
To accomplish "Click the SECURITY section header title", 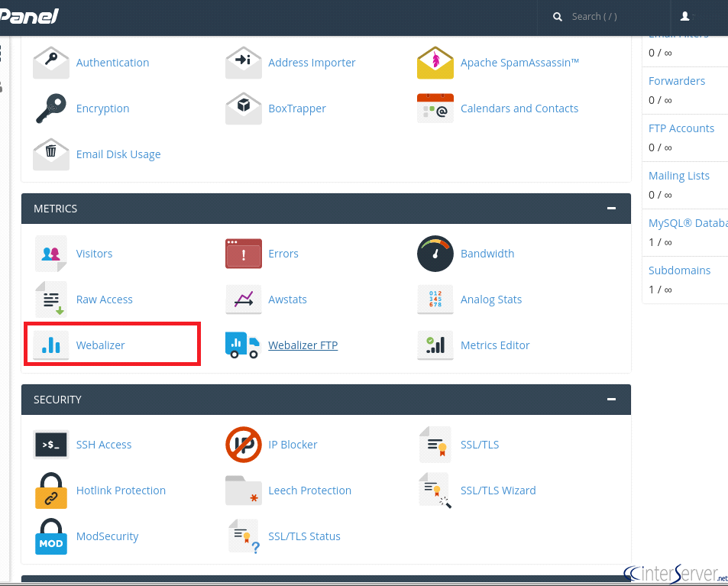I will (x=57, y=400).
